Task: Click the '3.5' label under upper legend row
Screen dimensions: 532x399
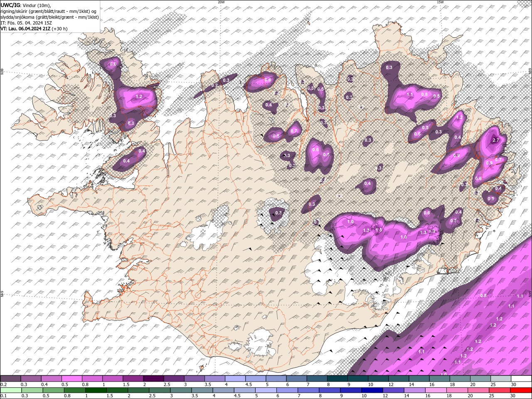Action: (208, 385)
